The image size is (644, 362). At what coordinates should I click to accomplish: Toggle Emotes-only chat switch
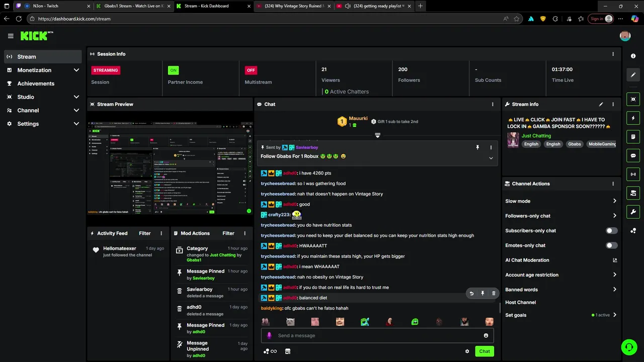[x=611, y=245]
